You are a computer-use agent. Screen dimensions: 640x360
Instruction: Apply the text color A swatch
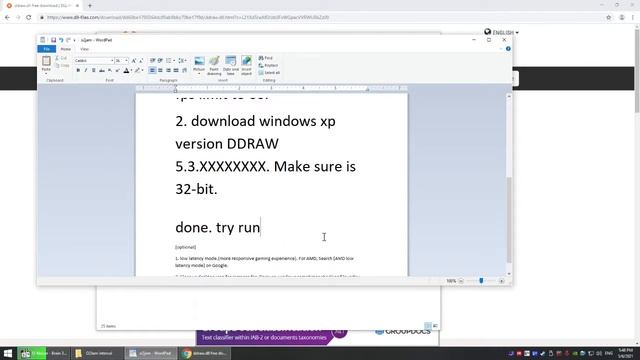[x=126, y=70]
